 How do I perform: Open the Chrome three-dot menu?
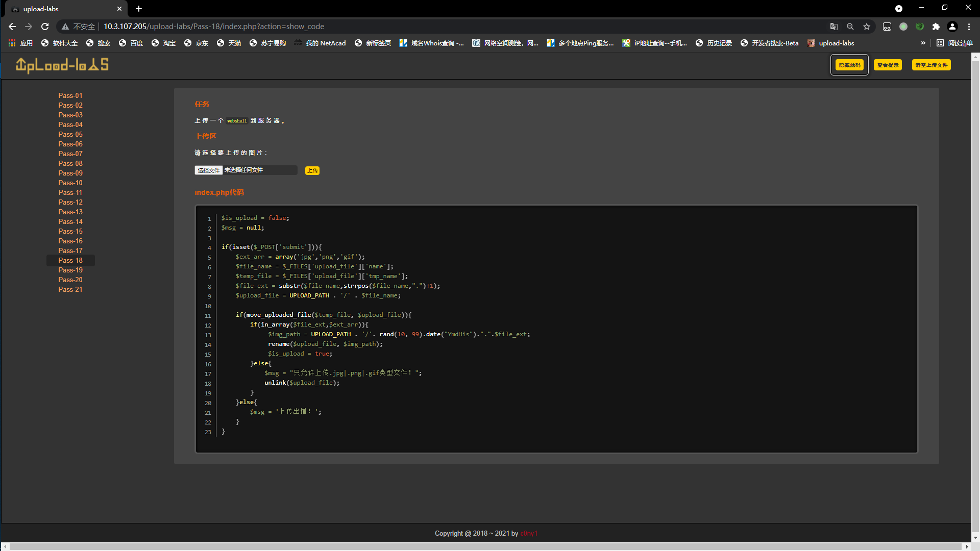(x=969, y=27)
